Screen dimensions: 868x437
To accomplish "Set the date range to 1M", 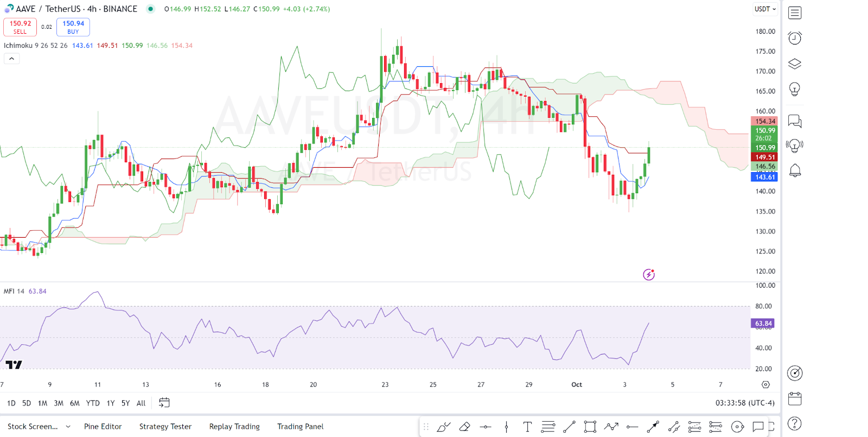I will pos(42,403).
